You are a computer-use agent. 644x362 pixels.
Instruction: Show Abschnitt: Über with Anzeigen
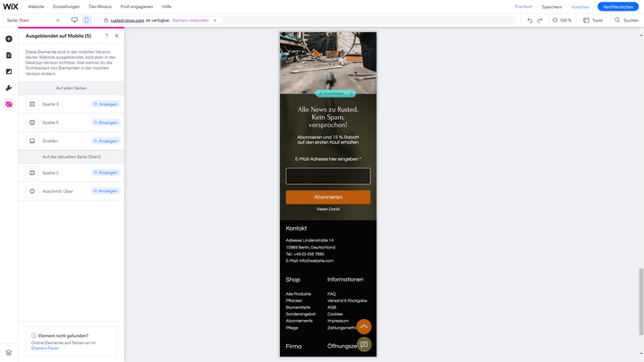tap(106, 191)
